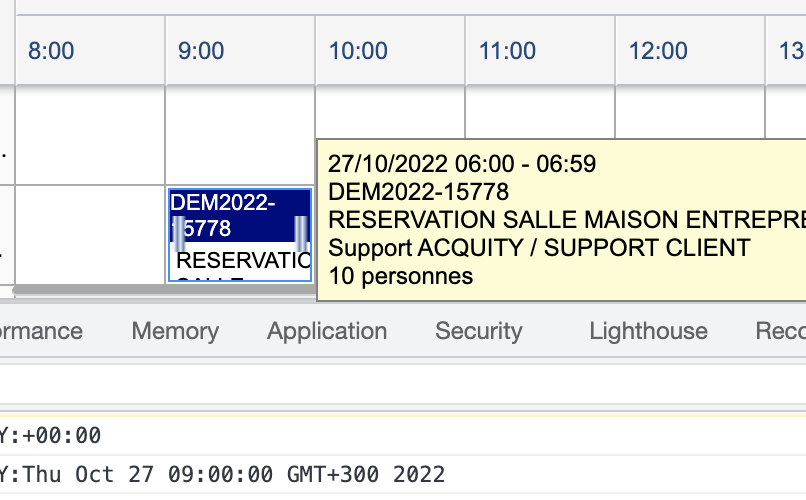Screen dimensions: 806x500
Task: Click the empty 11:00 cell in the upper row
Action: (x=540, y=115)
